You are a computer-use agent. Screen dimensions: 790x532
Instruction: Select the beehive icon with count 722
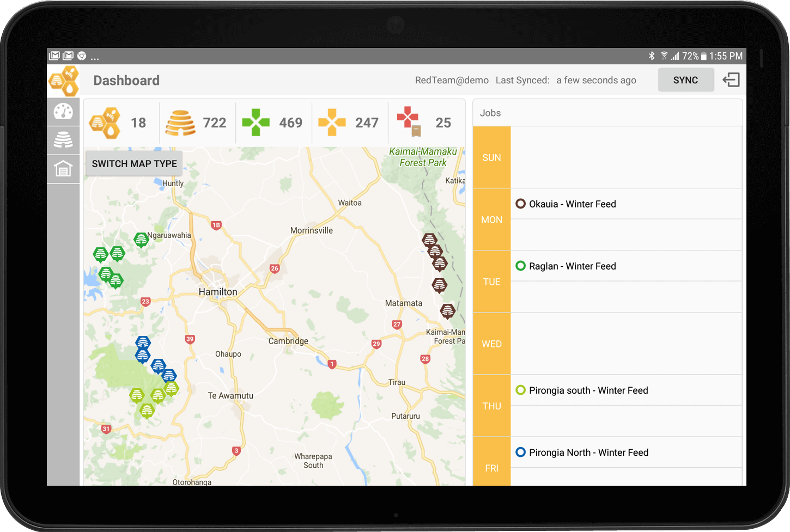[181, 123]
